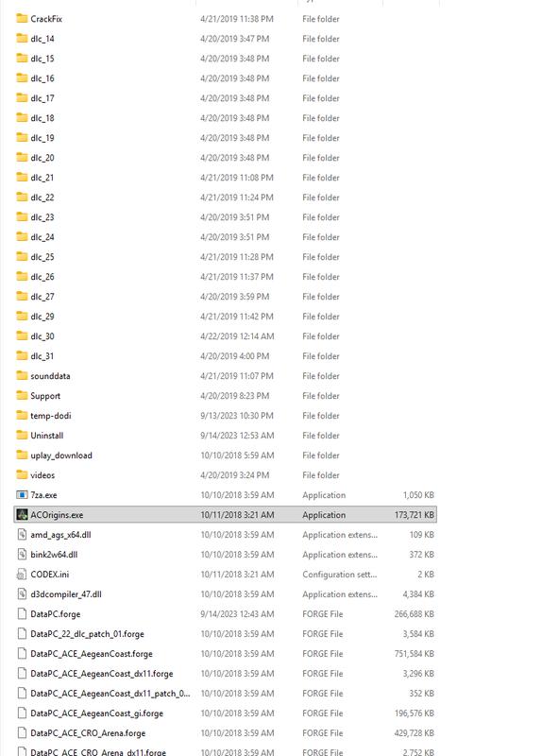Screen dimensions: 559x756
Task: Click the 9/14/2023 12:53 AM date
Action: click(x=237, y=436)
